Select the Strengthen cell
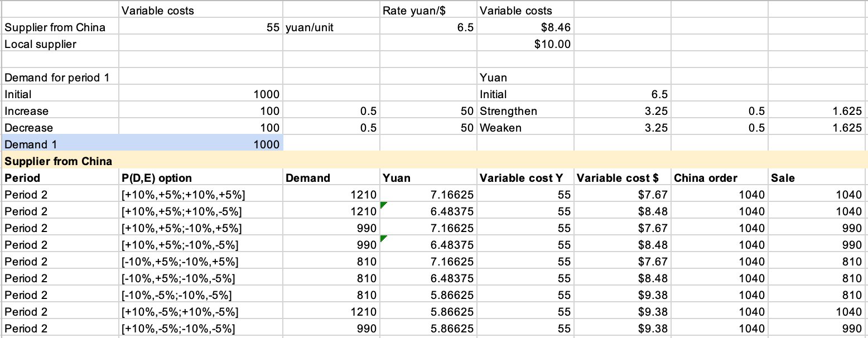 point(508,111)
